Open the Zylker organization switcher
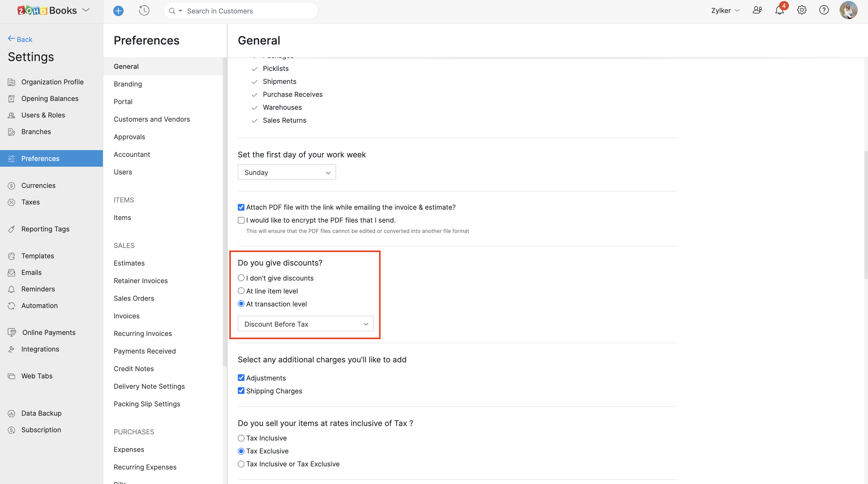The image size is (868, 484). click(x=725, y=10)
